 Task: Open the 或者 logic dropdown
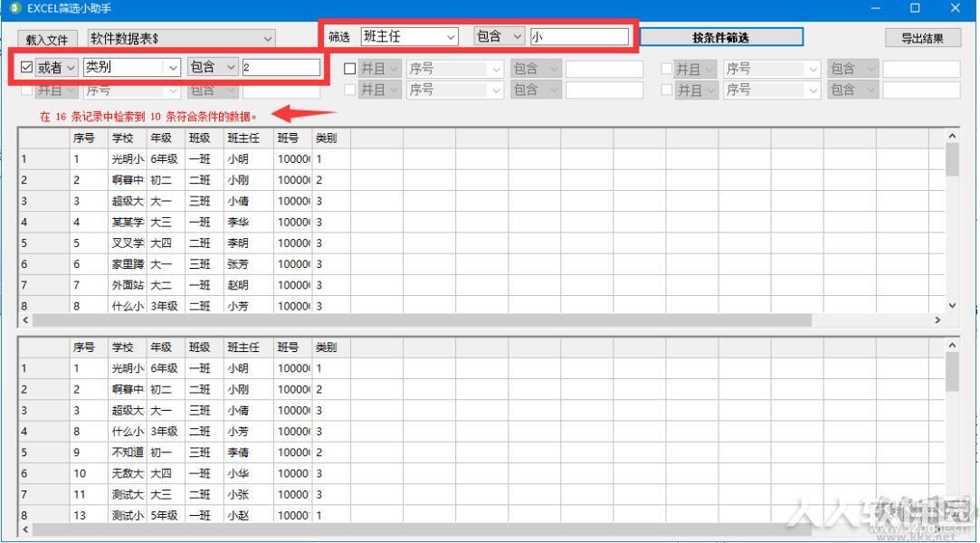pos(56,67)
